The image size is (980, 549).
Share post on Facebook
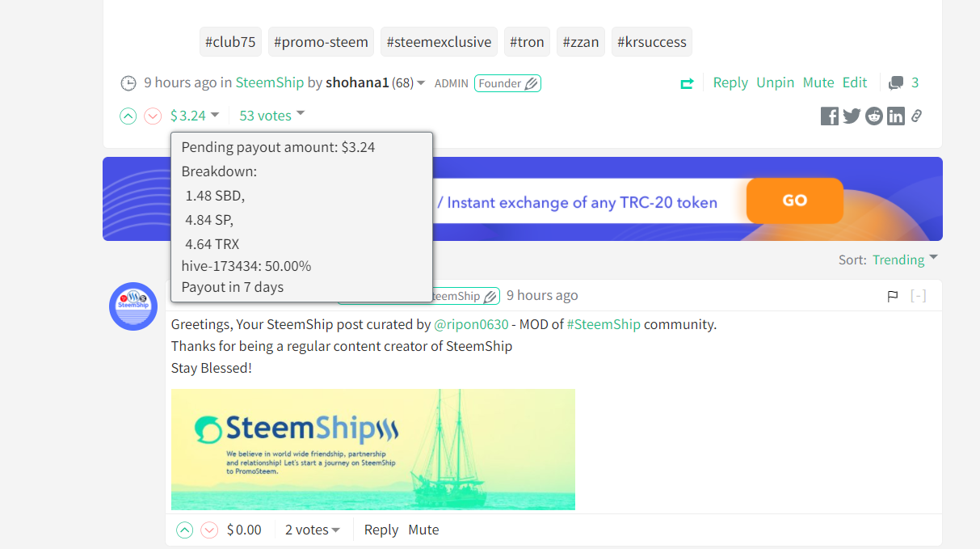(830, 116)
